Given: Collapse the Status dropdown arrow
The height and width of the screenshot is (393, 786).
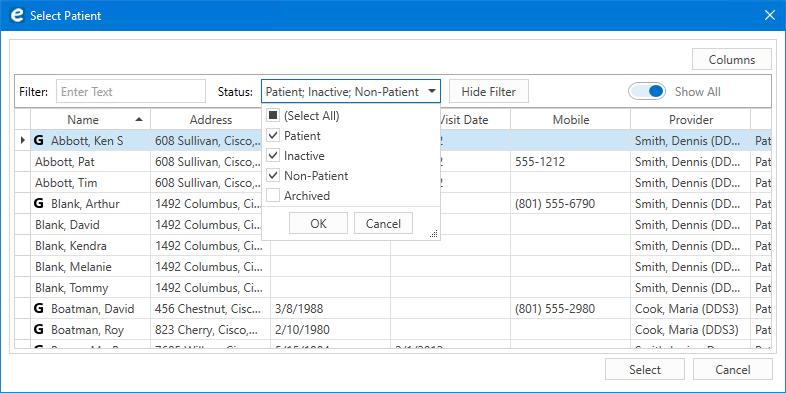Looking at the screenshot, I should (432, 92).
